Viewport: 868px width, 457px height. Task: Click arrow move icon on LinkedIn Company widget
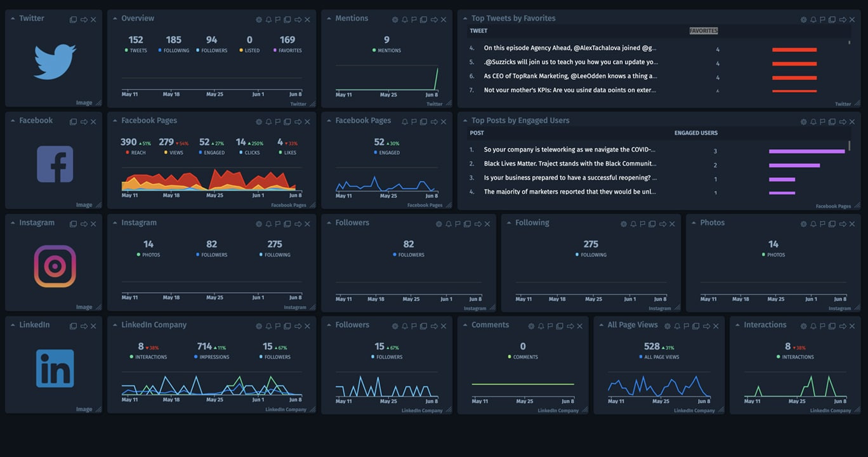pos(298,326)
